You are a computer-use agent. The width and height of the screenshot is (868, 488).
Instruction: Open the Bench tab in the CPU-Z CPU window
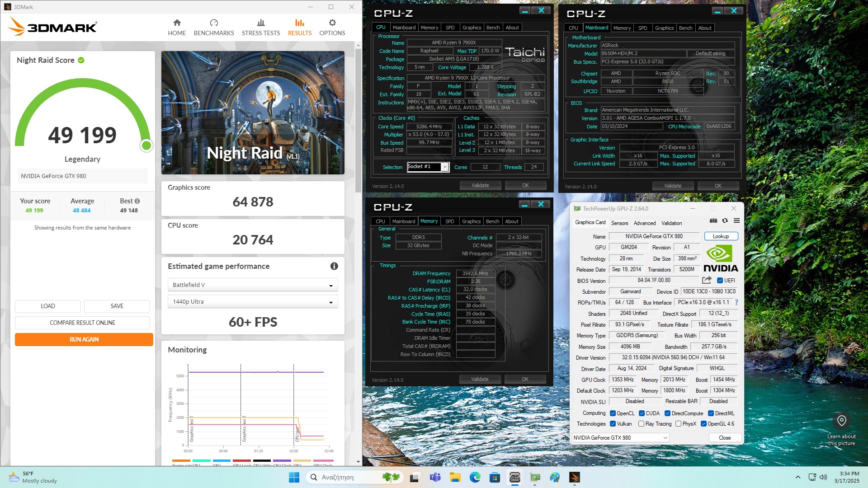point(493,28)
